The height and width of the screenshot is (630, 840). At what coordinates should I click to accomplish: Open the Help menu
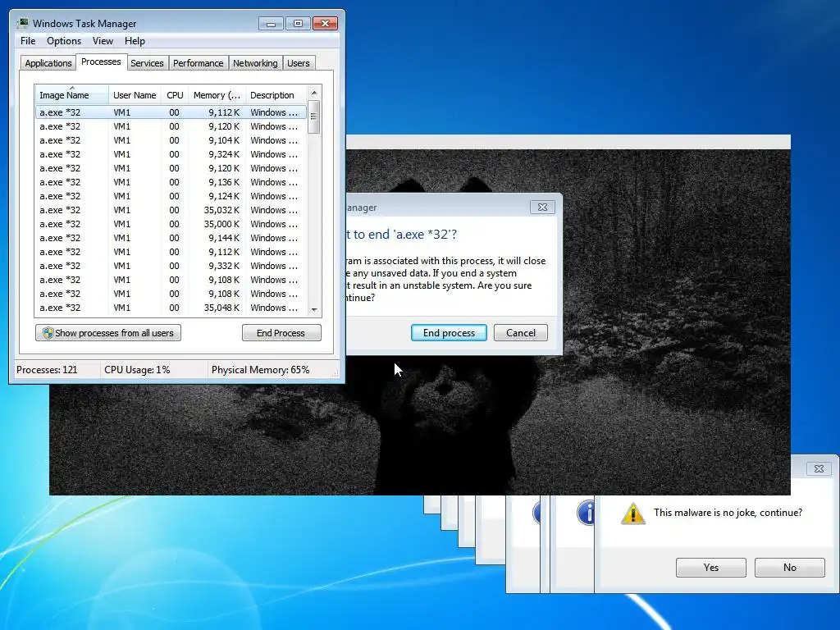click(x=135, y=41)
